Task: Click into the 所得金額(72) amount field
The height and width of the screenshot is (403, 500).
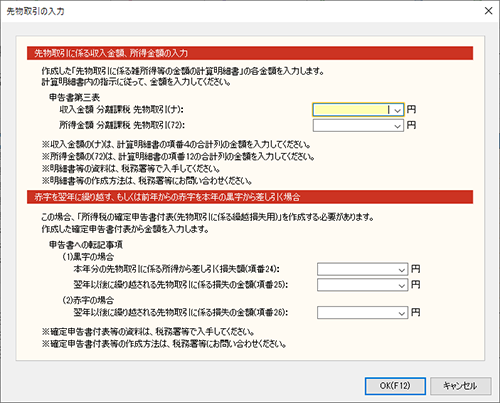Action: 353,126
